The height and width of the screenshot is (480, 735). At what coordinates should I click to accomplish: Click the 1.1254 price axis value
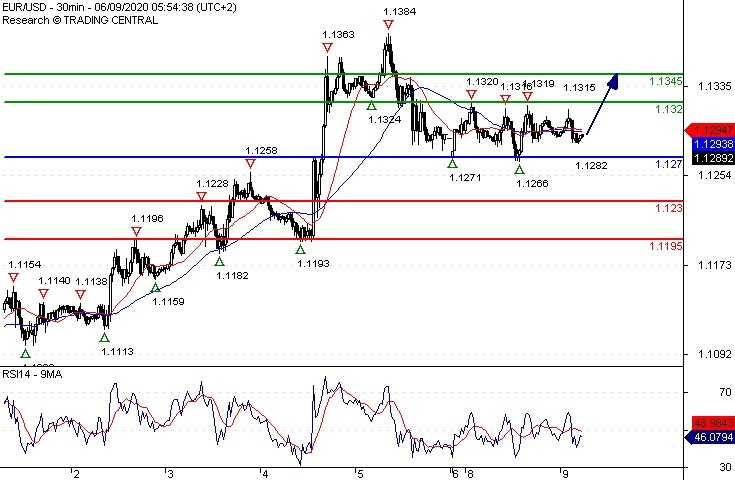[714, 175]
